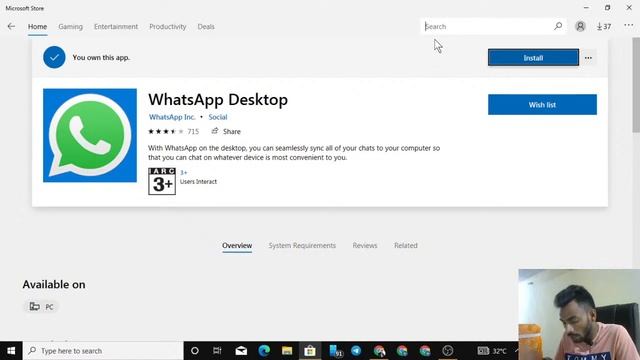Viewport: 640px width, 360px height.
Task: Open the Home tab
Action: [37, 27]
